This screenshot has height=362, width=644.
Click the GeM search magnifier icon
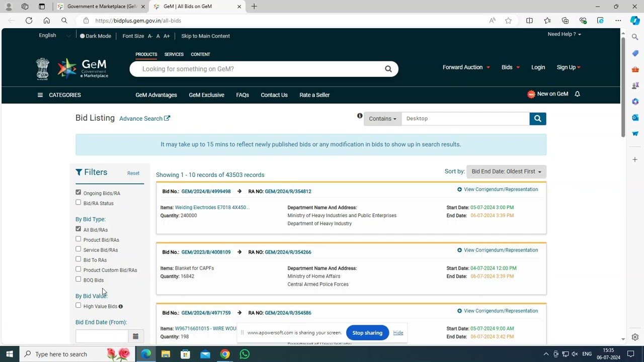[x=388, y=69]
